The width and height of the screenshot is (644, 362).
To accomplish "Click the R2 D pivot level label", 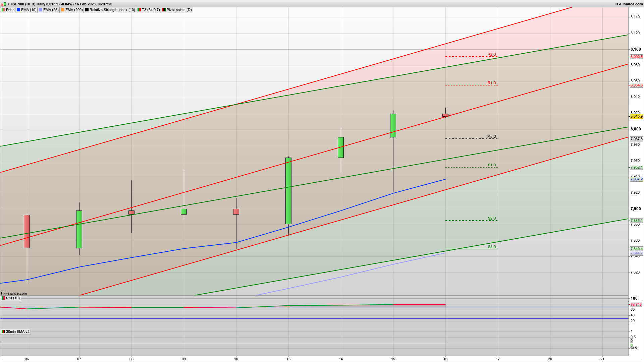I will click(x=492, y=54).
